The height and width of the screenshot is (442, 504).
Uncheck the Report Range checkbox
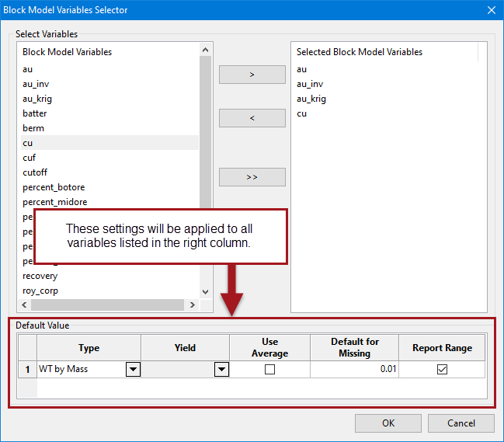click(x=442, y=370)
